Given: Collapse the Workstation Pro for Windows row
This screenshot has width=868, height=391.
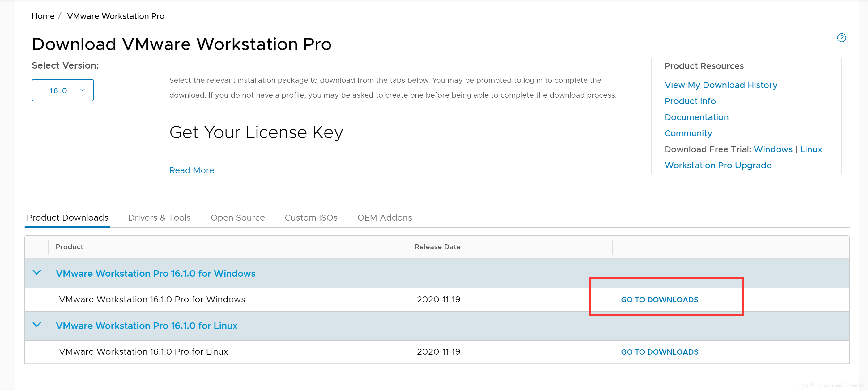Looking at the screenshot, I should click(37, 272).
